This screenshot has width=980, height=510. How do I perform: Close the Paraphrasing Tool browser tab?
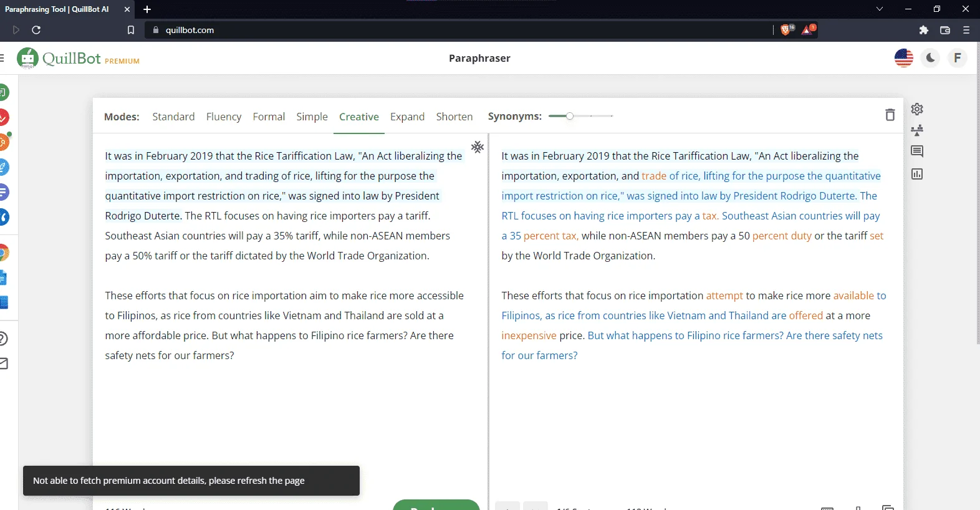pos(127,9)
